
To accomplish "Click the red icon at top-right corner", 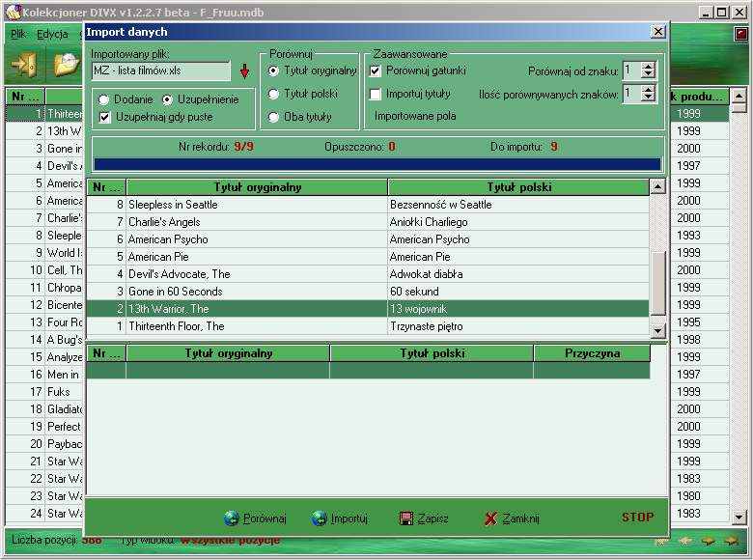I will point(740,34).
